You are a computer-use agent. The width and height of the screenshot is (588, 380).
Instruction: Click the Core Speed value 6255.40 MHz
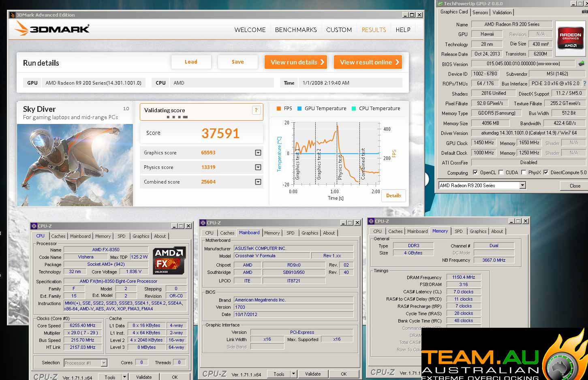point(83,325)
